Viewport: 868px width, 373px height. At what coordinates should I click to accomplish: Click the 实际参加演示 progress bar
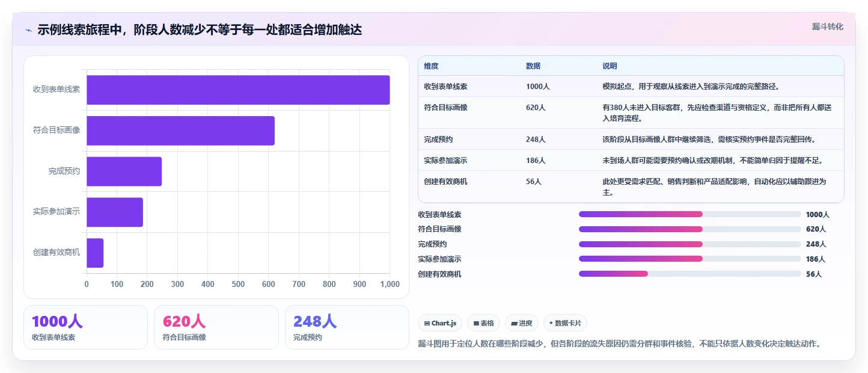690,259
